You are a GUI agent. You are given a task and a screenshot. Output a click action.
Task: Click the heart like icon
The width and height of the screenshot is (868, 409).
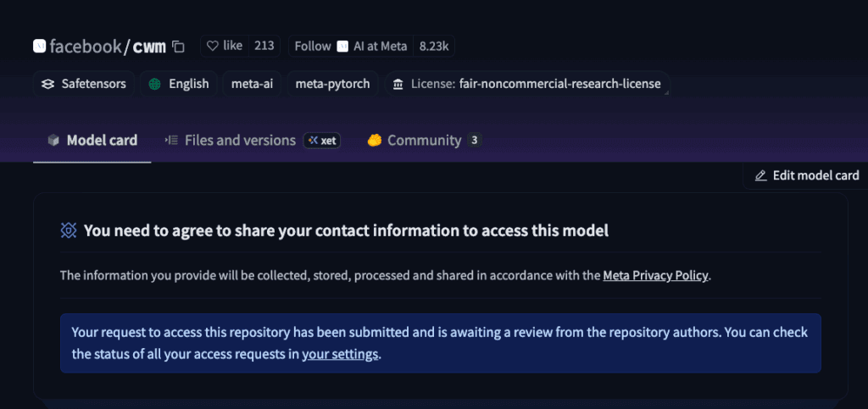pos(213,46)
